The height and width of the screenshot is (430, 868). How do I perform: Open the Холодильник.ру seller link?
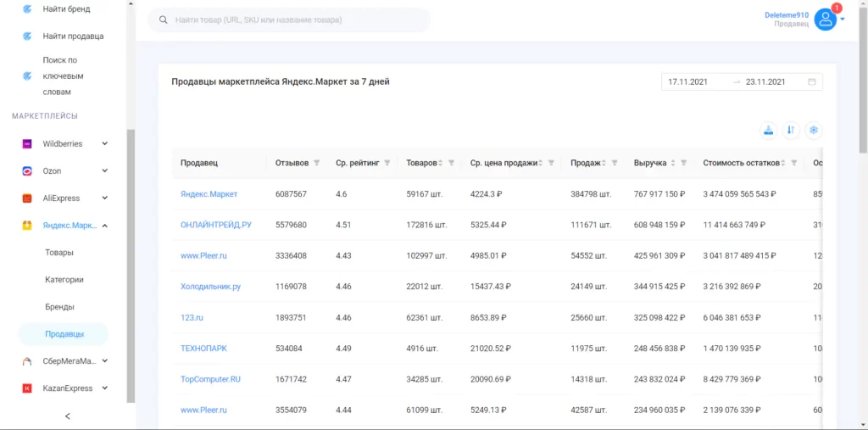[x=210, y=287]
